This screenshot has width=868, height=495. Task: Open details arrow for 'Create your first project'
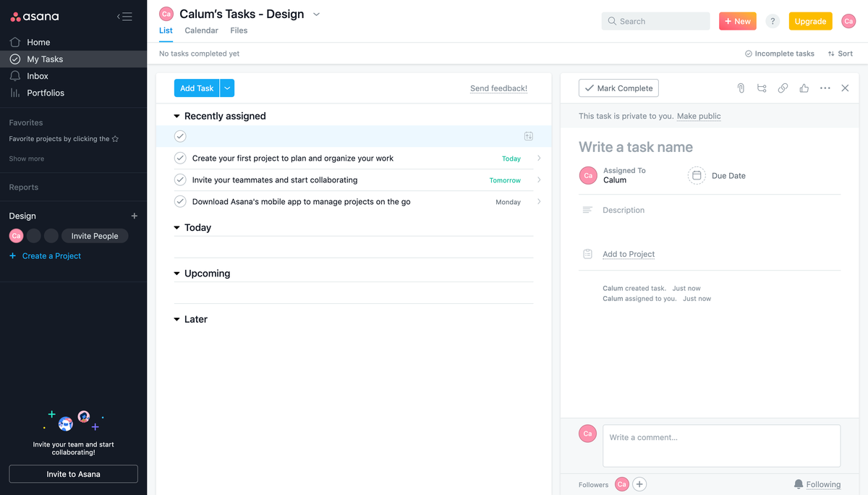click(x=539, y=158)
